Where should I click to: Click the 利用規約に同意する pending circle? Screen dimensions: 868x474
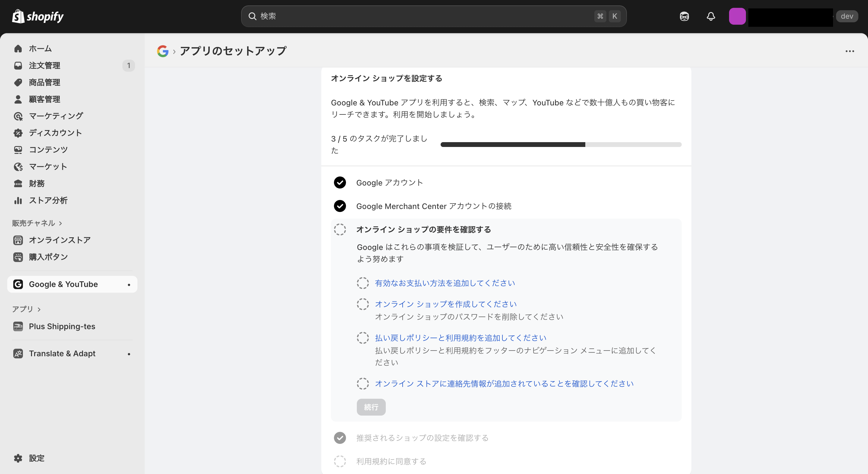click(340, 461)
